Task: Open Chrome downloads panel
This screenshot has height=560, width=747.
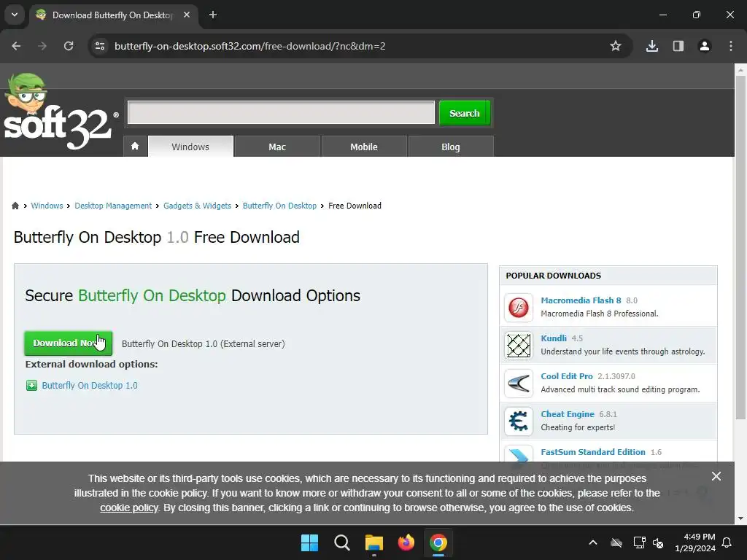Action: 651,46
